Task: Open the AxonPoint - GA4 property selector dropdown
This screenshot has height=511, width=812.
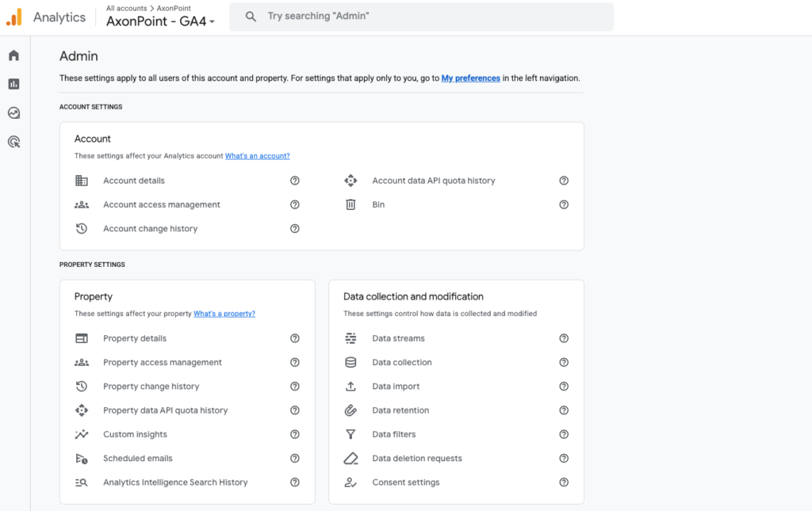Action: [160, 21]
